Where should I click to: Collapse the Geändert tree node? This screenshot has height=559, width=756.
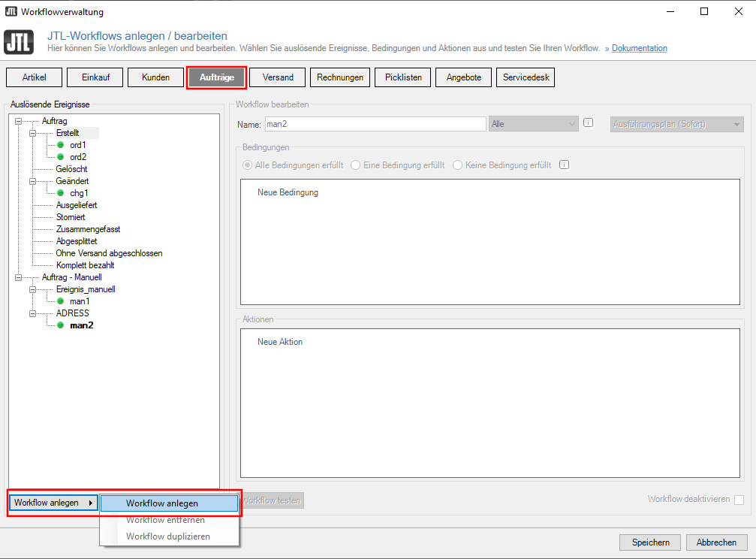pos(33,182)
